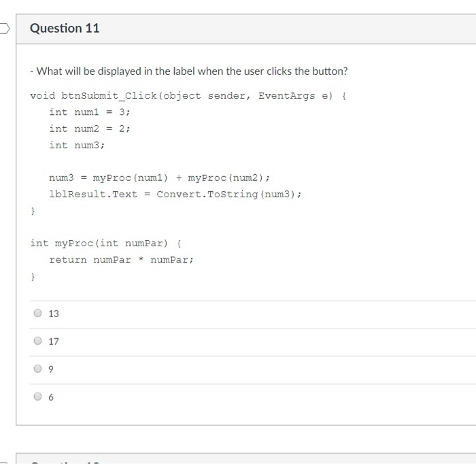Image resolution: width=476 pixels, height=464 pixels.
Task: Click the 'void btnSubmit_Click' method signature
Action: [x=188, y=96]
